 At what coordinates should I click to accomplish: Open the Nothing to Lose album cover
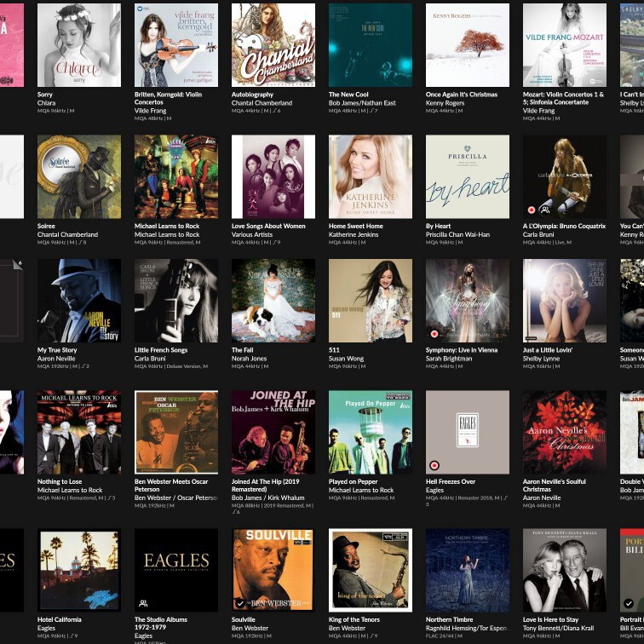tap(79, 432)
